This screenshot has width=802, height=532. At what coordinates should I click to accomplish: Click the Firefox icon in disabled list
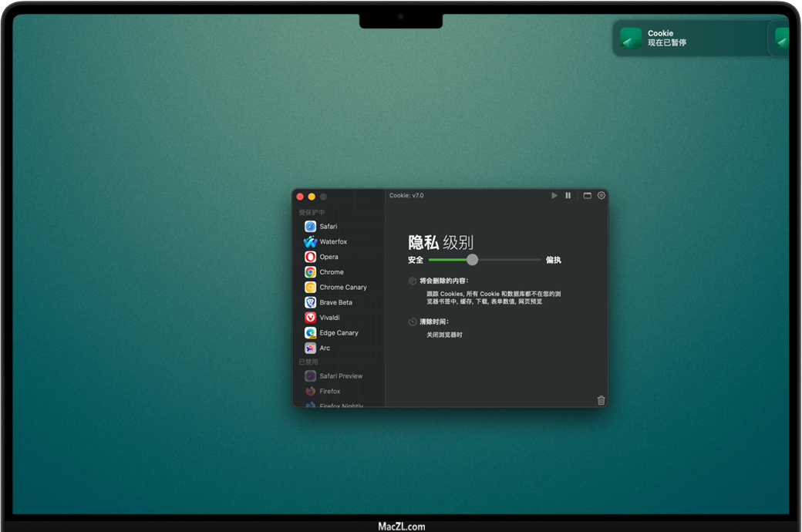pos(310,392)
